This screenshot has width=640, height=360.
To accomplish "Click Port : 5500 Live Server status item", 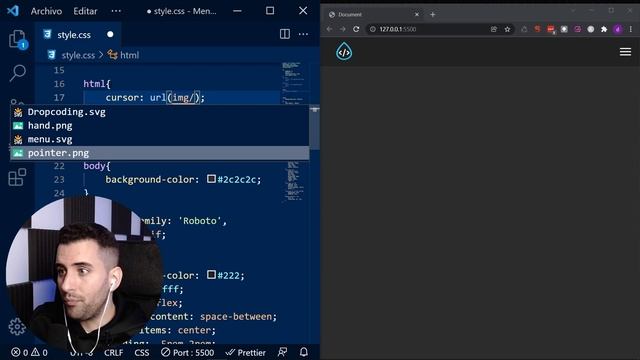I will point(187,352).
